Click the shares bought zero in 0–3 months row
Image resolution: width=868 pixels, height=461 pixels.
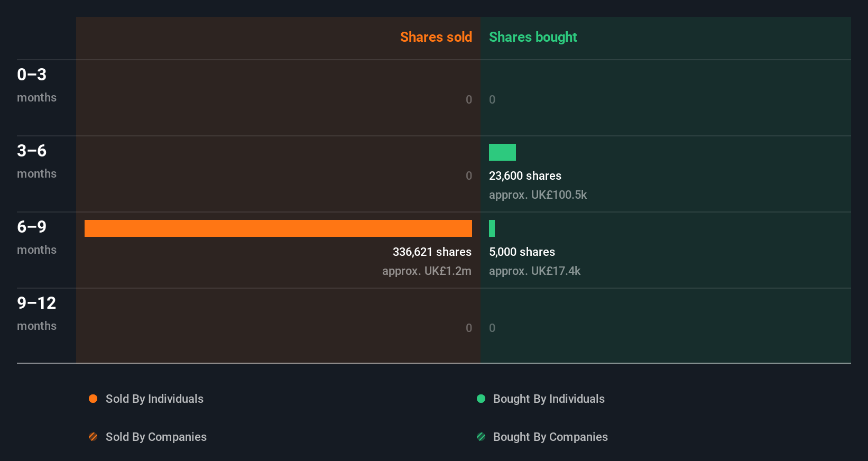click(492, 99)
